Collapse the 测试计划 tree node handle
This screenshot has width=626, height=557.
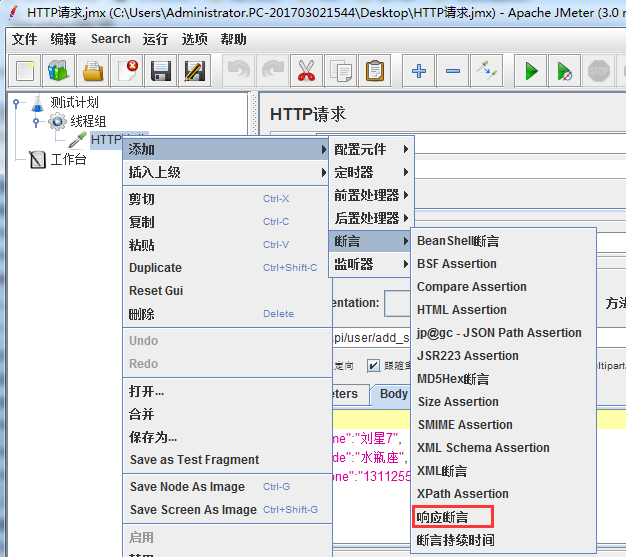[x=16, y=103]
